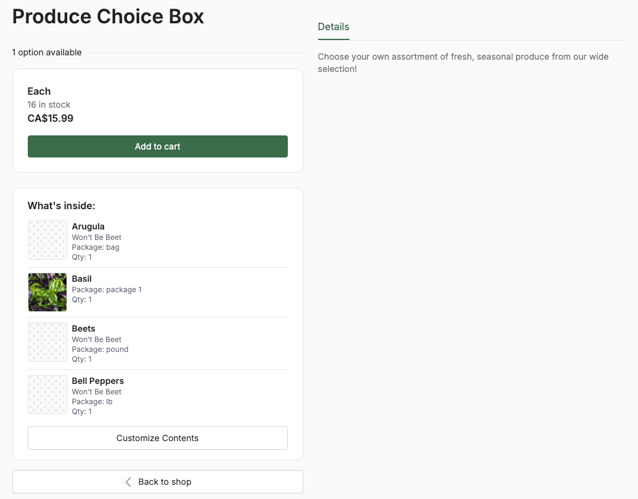Screen dimensions: 638x499
Task: Click the What's inside heading
Action: (61, 206)
